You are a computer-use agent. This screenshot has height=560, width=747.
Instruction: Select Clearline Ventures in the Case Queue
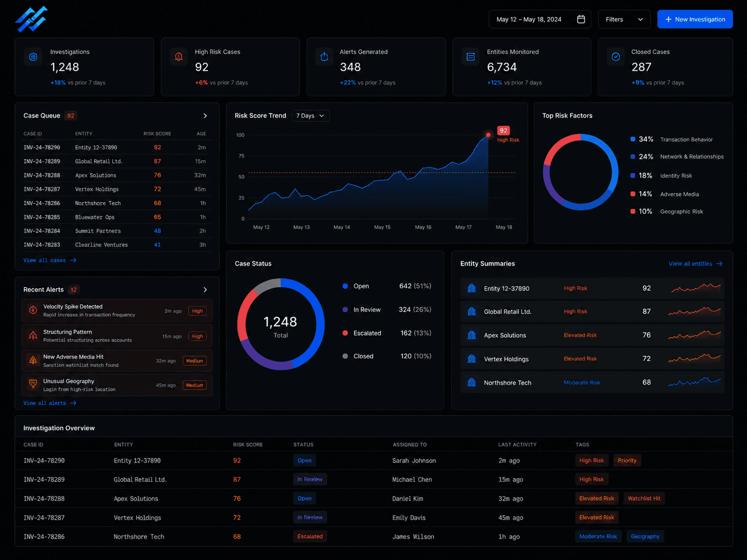101,245
